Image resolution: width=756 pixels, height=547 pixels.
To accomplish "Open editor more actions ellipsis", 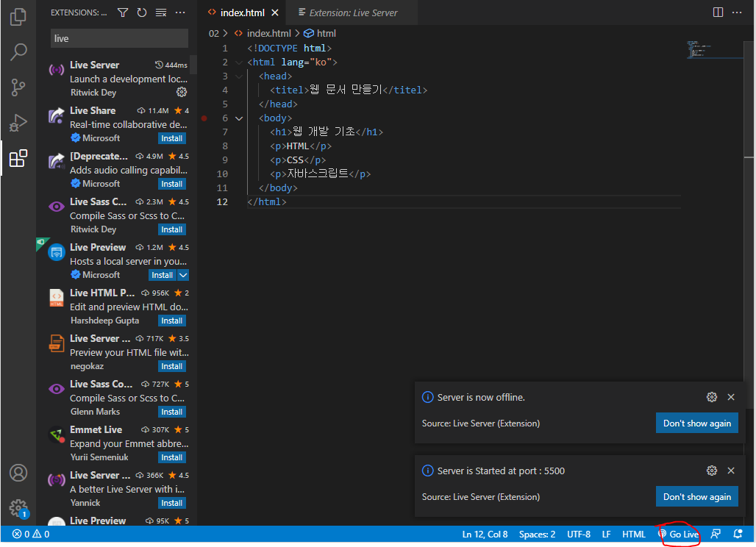I will coord(737,12).
